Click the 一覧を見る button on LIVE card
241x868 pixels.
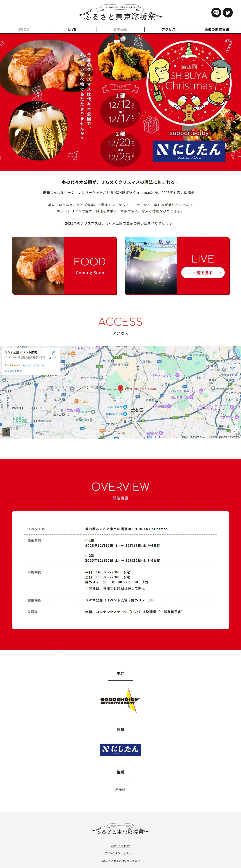[x=203, y=273]
